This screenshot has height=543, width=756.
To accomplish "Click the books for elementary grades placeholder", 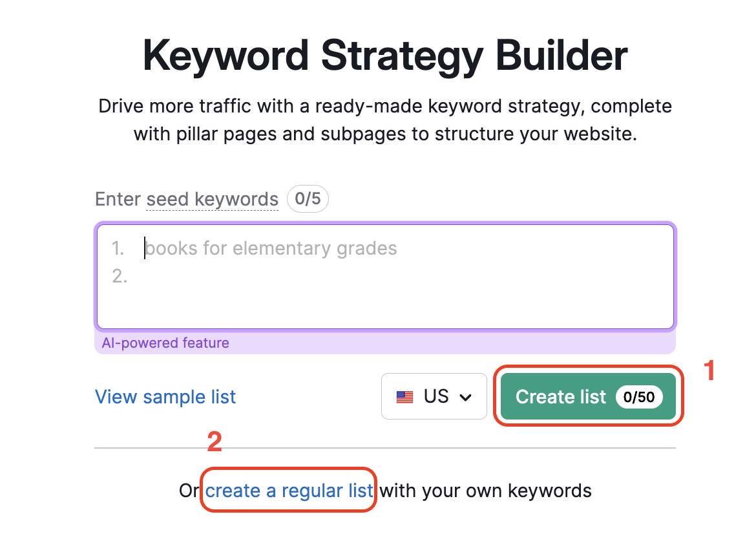I will 271,248.
